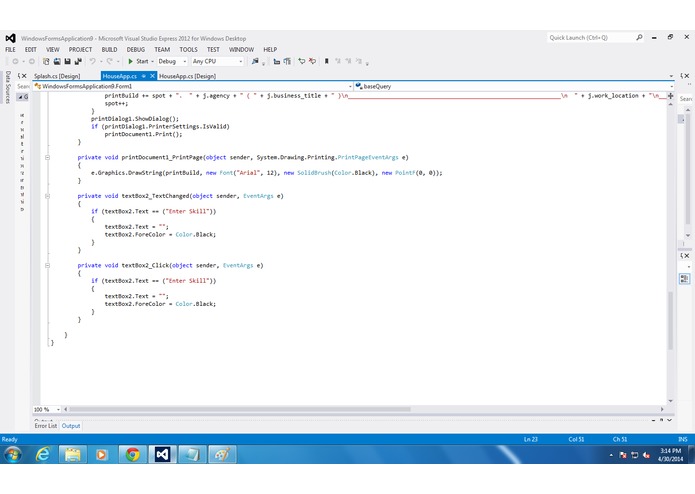Viewport: 695px width, 494px height.
Task: Click the Open File toolbar icon
Action: [x=57, y=62]
